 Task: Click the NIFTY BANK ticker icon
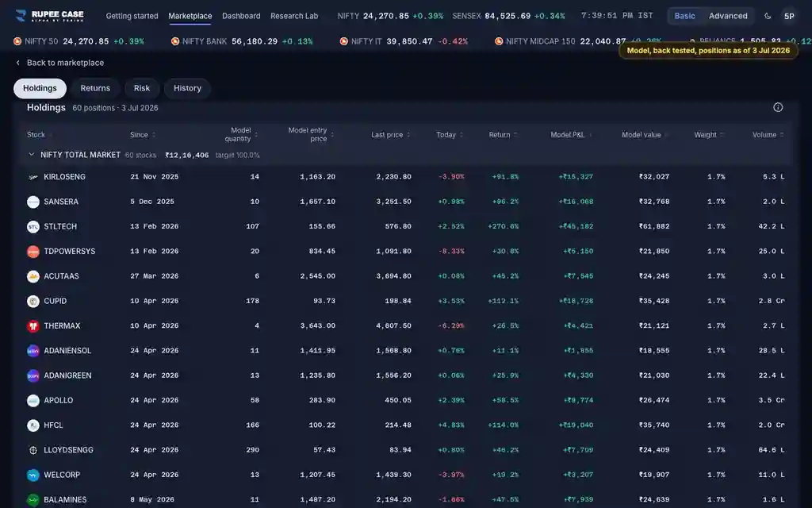[x=175, y=41]
